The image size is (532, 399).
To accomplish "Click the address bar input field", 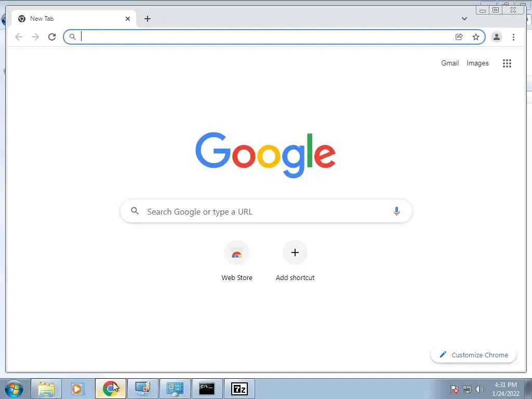I will click(267, 37).
